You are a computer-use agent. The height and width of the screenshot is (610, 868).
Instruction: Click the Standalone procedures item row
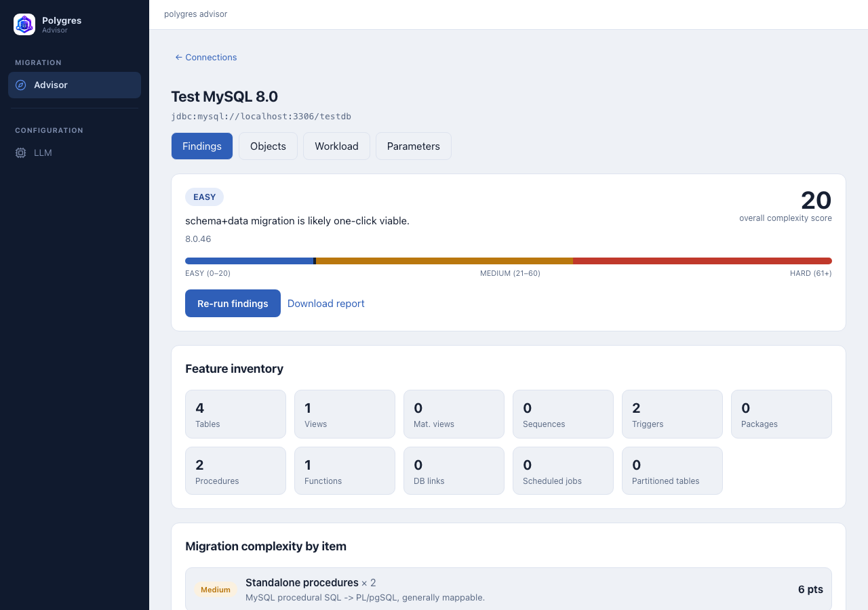coord(509,589)
